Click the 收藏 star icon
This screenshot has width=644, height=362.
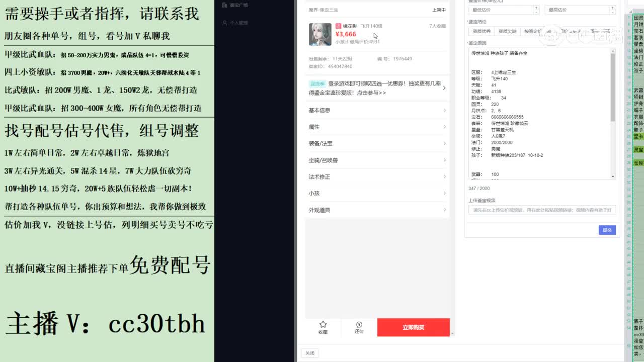(323, 324)
